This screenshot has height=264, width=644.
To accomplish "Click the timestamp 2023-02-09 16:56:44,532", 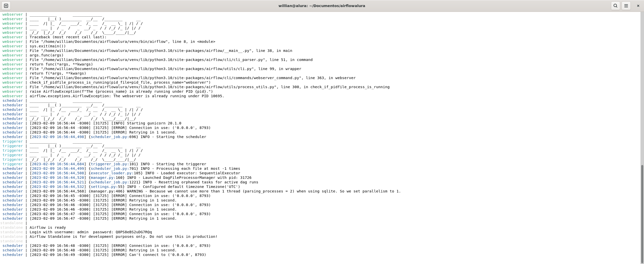I will 58,187.
